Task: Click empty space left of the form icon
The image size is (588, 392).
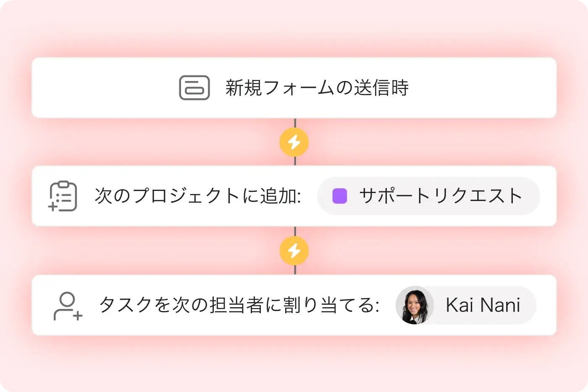Action: [x=105, y=88]
